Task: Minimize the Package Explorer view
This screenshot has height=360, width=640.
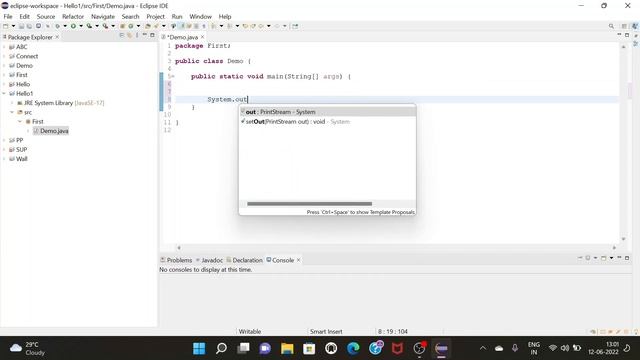Action: tap(144, 35)
